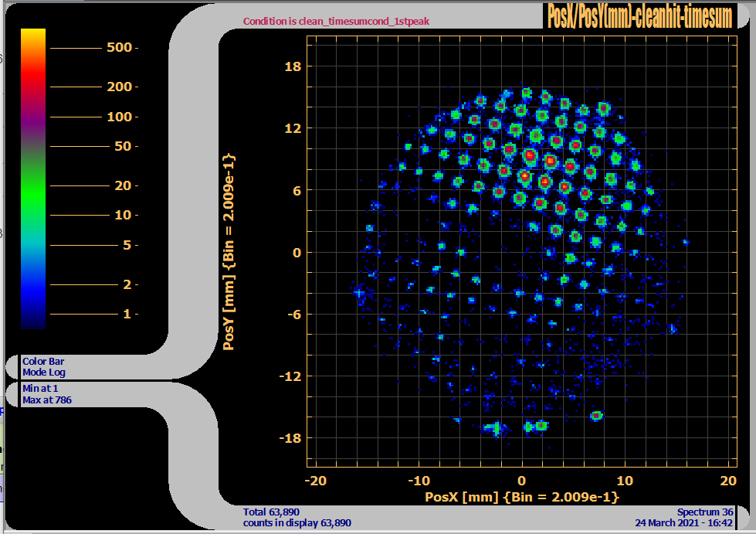Click the PosY [mm] axis label
756x534 pixels.
tap(229, 252)
